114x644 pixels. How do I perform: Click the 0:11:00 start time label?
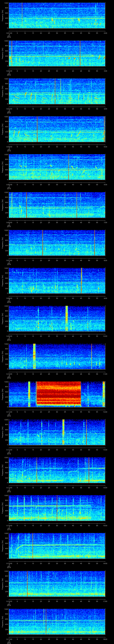(x=9, y=412)
